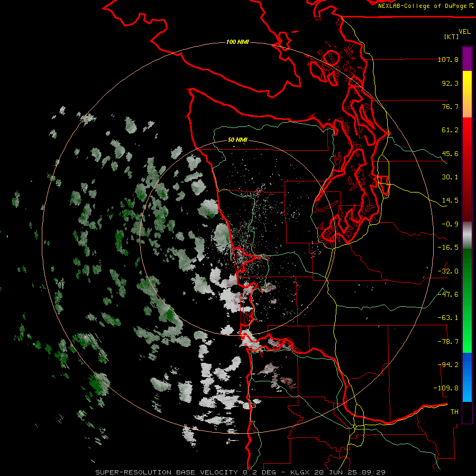Click the -16.5 velocity scale value
Screen dimensions: 476x476
coord(448,248)
